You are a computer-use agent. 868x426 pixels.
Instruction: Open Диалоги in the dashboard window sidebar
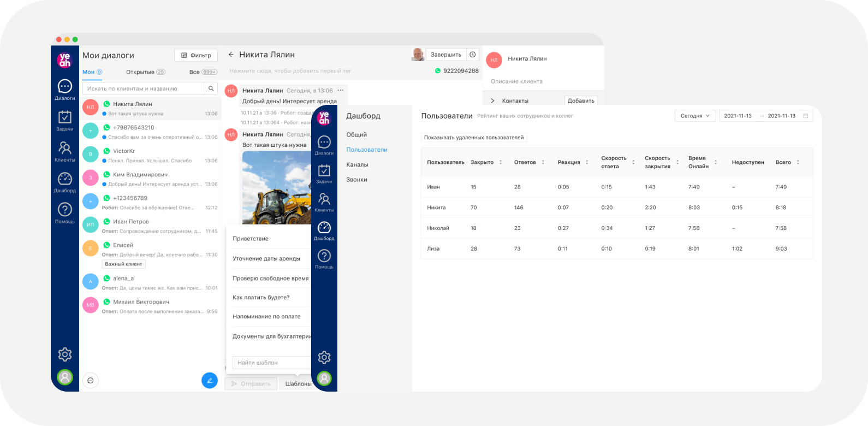(324, 145)
